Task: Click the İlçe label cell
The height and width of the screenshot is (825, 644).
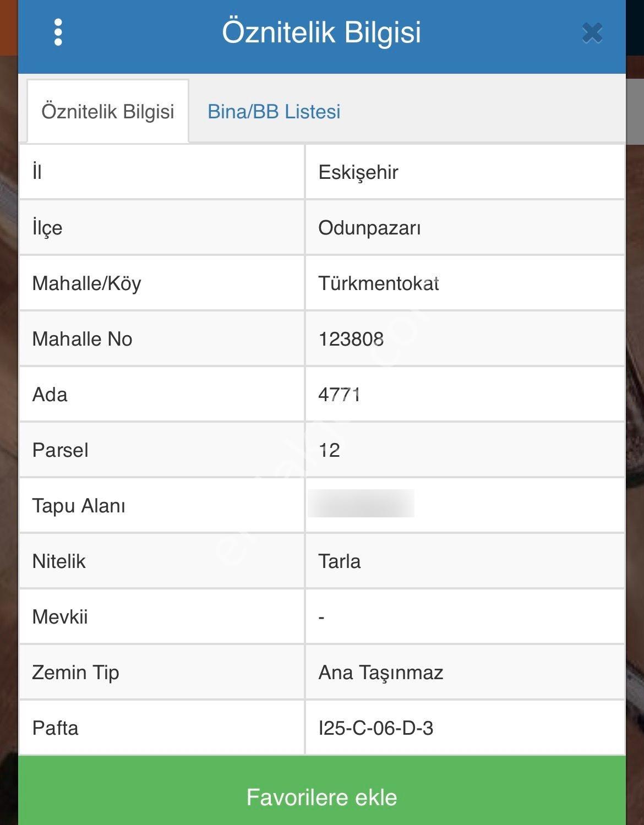Action: coord(162,228)
